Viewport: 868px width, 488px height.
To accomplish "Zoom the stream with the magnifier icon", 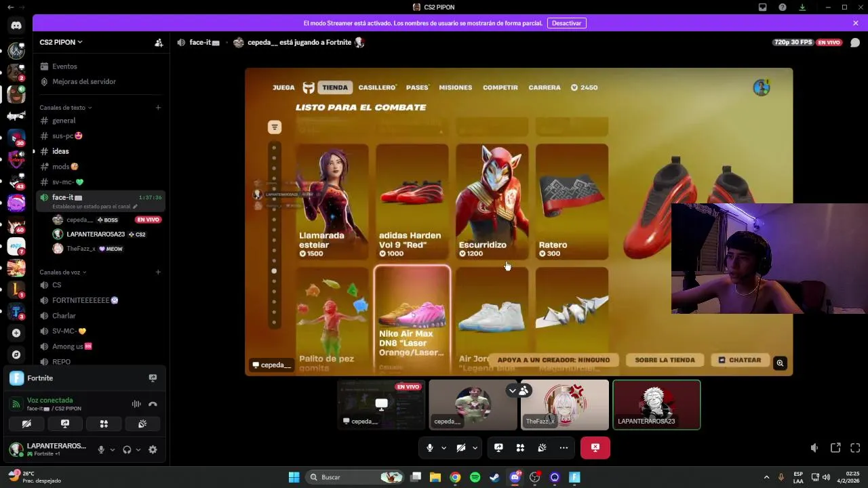I will 780,363.
